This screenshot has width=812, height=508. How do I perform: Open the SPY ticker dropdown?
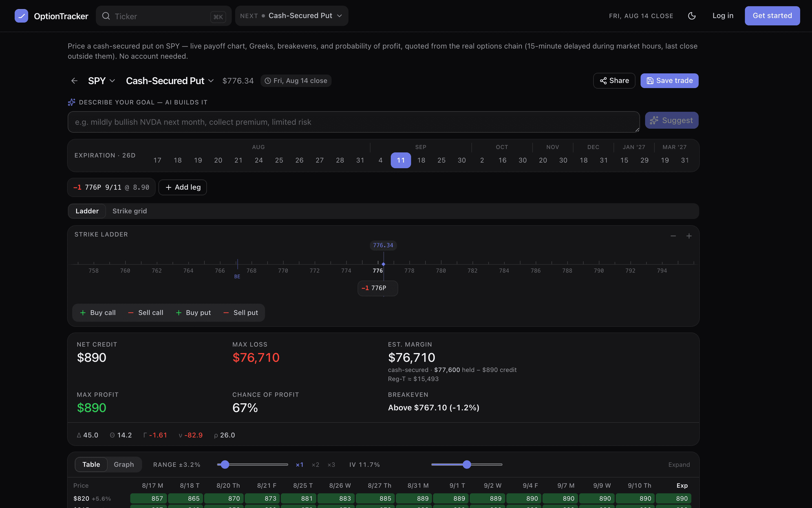point(102,81)
